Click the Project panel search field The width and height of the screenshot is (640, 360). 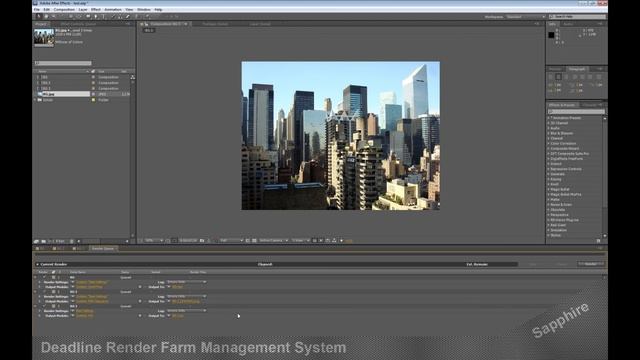63,63
